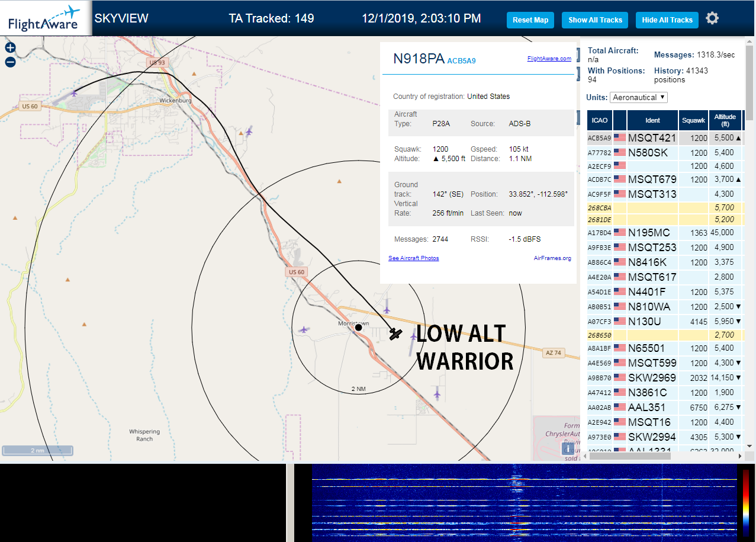
Task: Sort table by Squawk column header
Action: pyautogui.click(x=693, y=120)
